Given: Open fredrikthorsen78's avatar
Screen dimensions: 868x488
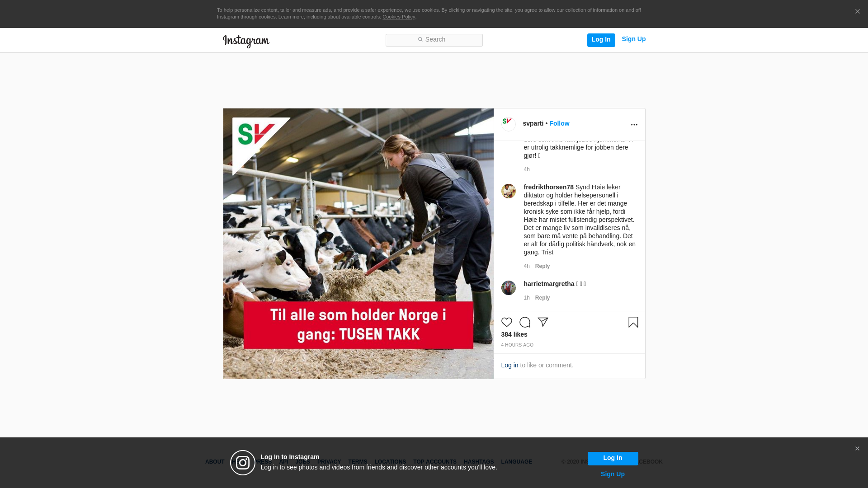Looking at the screenshot, I should coord(508,191).
